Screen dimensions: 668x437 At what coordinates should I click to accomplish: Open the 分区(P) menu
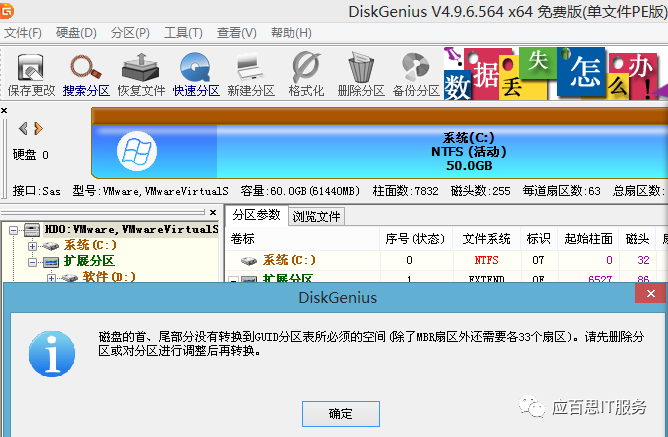(x=130, y=33)
